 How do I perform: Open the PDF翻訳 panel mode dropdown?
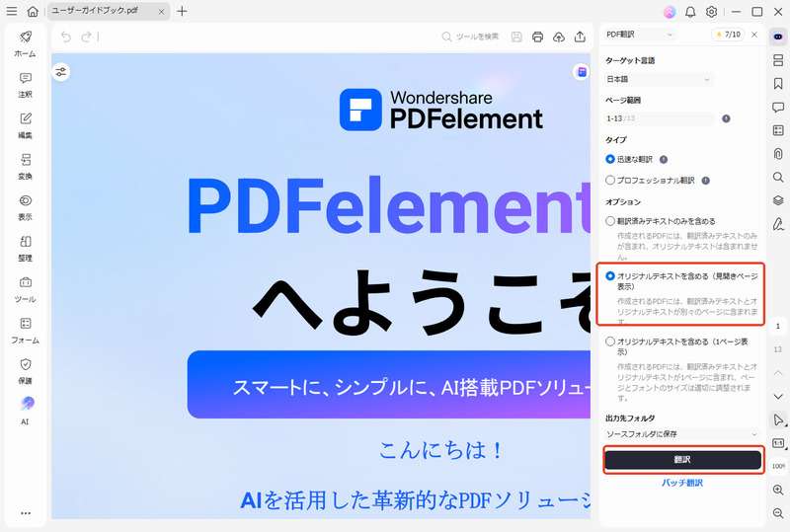(639, 35)
